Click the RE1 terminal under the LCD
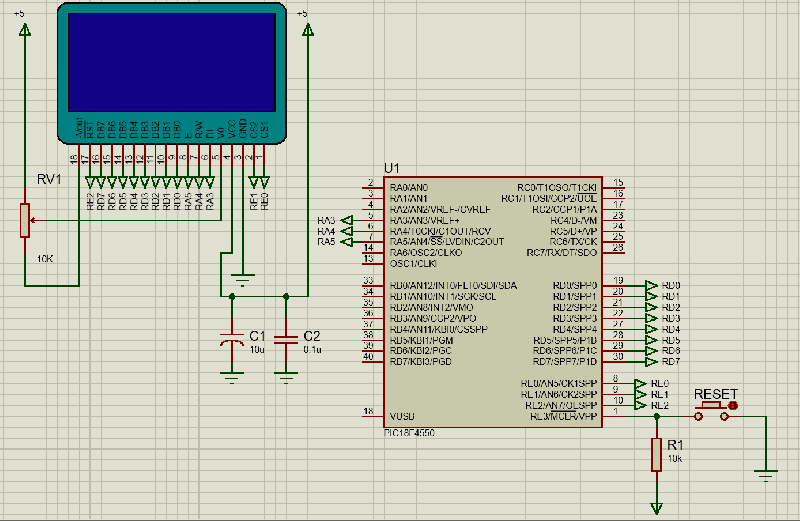The height and width of the screenshot is (521, 800). tap(254, 182)
